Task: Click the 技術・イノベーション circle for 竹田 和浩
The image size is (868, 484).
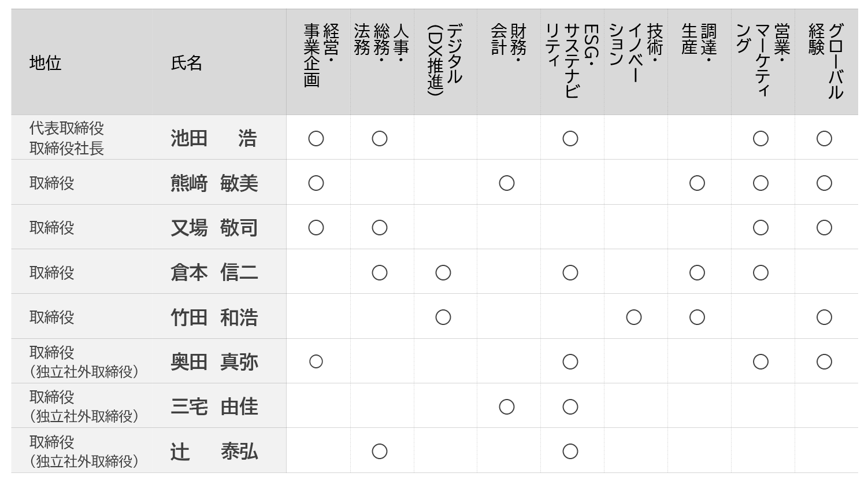Action: tap(634, 317)
